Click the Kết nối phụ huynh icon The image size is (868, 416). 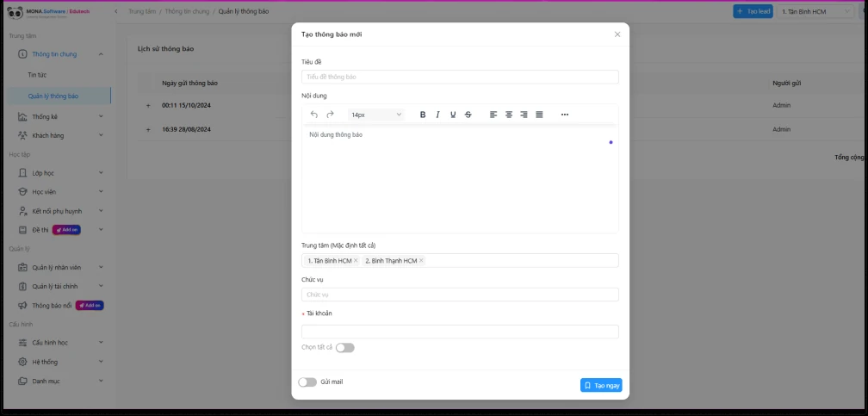(x=22, y=211)
